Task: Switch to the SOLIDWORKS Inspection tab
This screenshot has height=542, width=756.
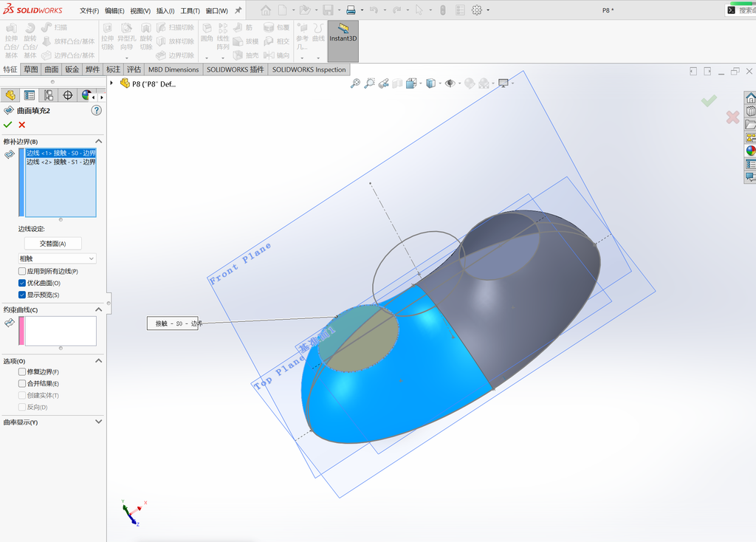Action: (309, 69)
